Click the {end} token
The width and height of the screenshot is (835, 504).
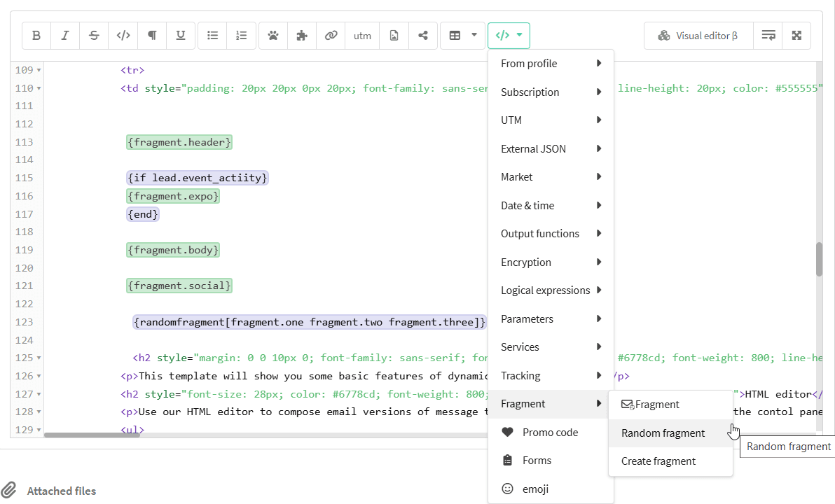[x=143, y=214]
